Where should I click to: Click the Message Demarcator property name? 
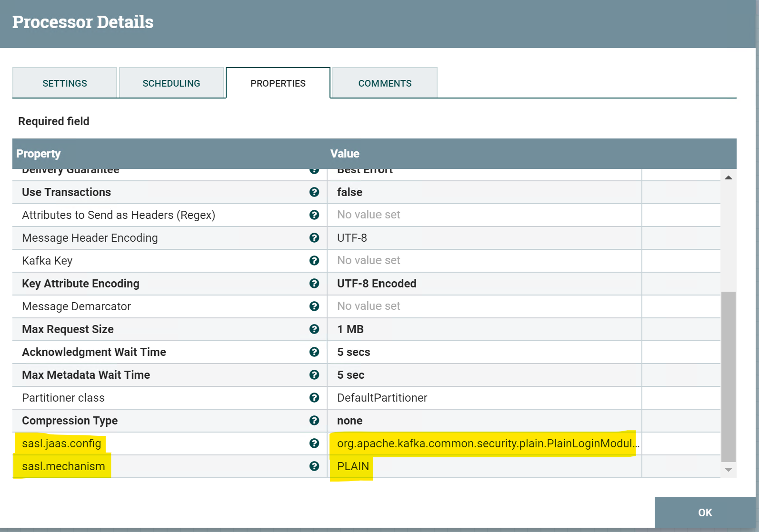[x=76, y=306]
